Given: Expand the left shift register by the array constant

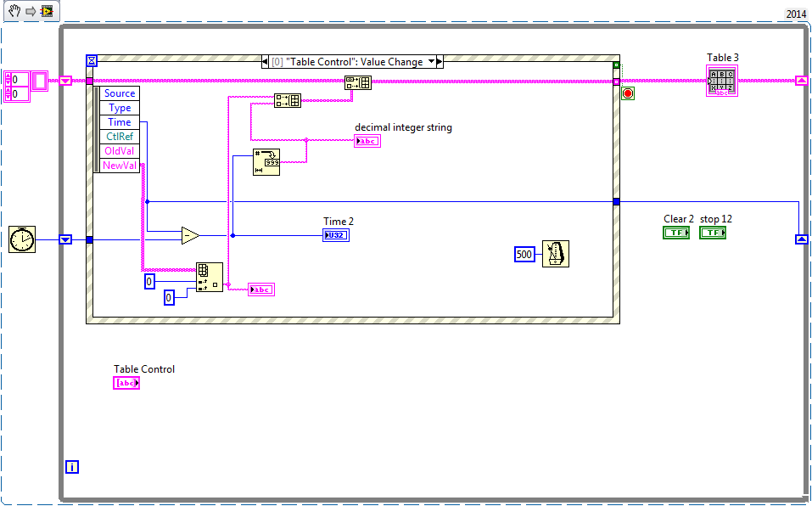Looking at the screenshot, I should coord(65,81).
